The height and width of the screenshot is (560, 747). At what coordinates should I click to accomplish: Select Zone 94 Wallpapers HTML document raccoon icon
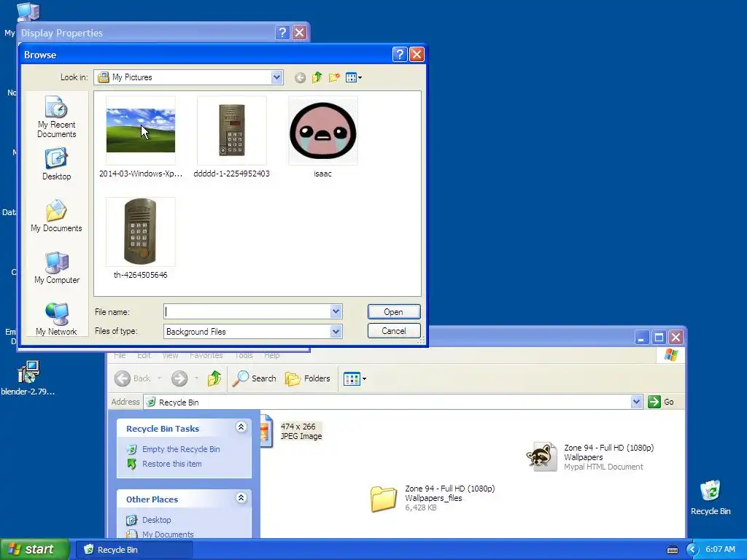point(542,456)
